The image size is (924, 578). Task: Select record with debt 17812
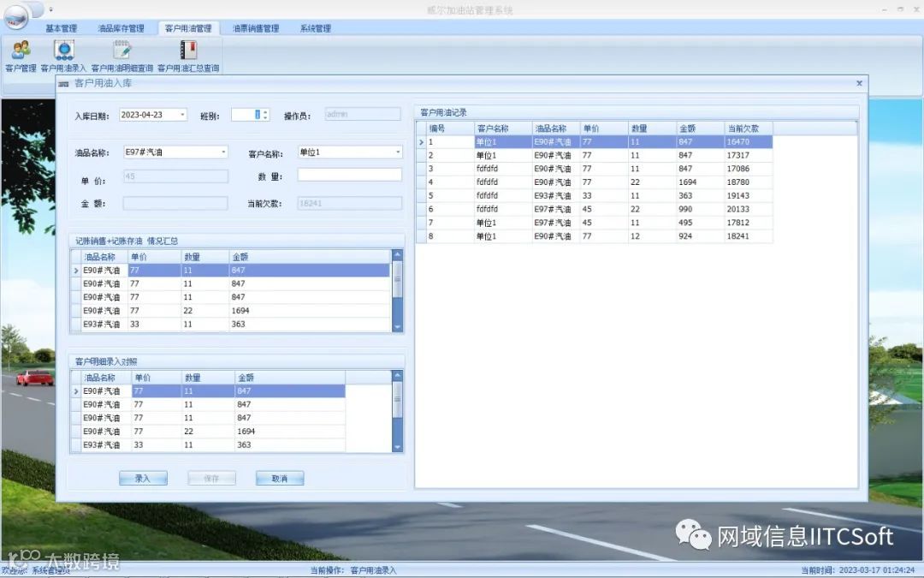tap(594, 223)
